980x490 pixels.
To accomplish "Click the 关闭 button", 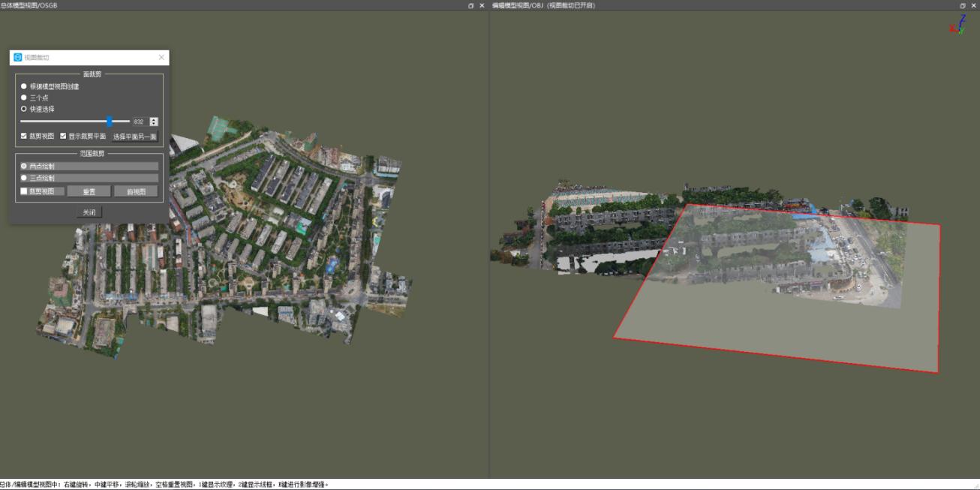I will (x=89, y=212).
